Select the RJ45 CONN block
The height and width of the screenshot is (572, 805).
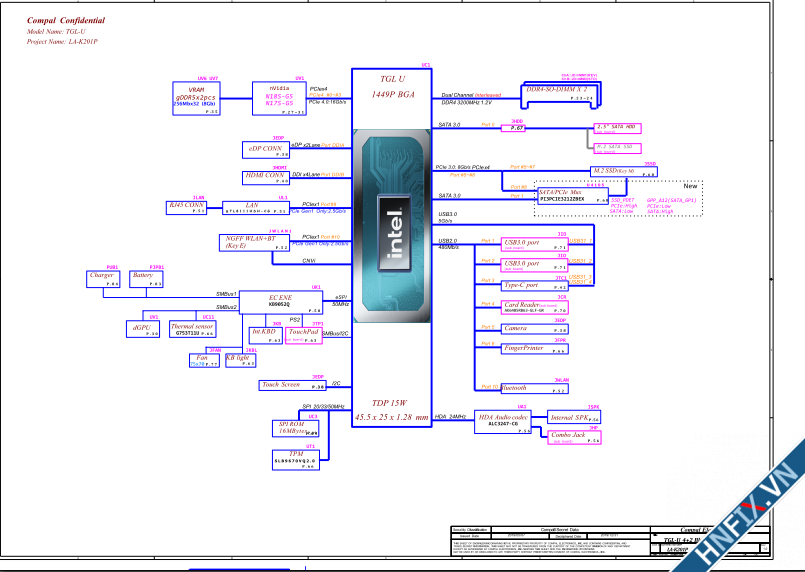[186, 207]
